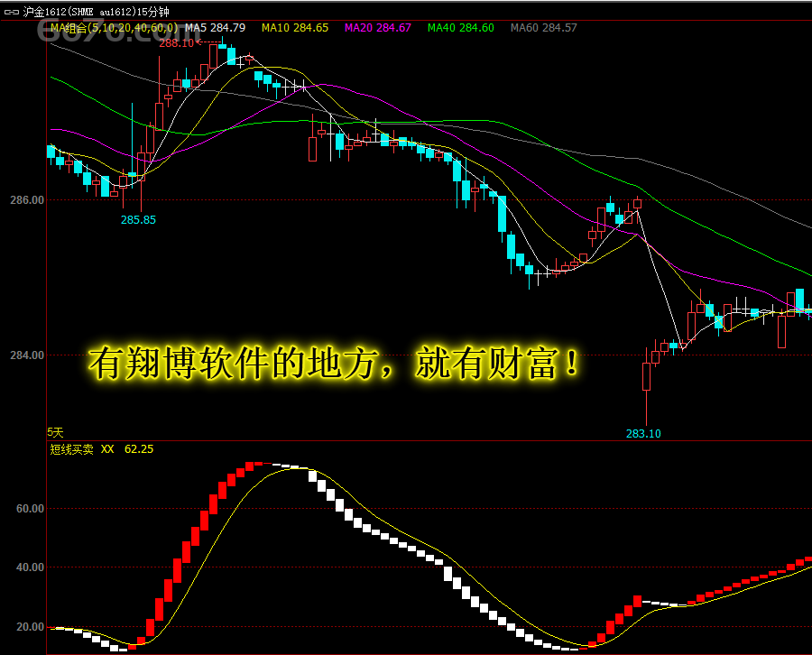Click the XX 62.25 indicator value
The image size is (812, 655).
tap(127, 449)
